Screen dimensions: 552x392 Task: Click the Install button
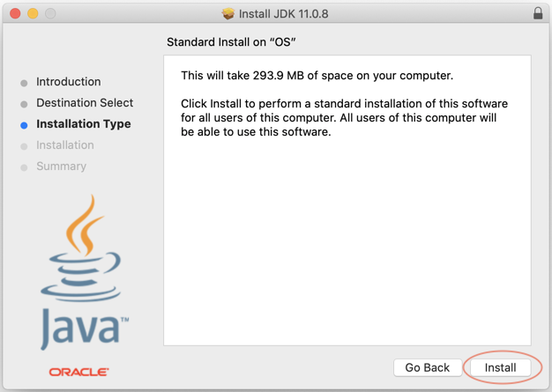[x=500, y=367]
